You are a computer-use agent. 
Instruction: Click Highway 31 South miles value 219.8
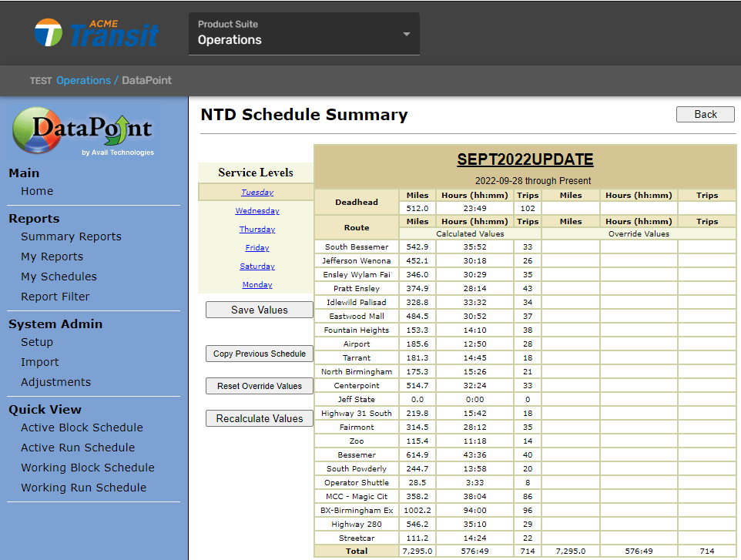(x=417, y=413)
